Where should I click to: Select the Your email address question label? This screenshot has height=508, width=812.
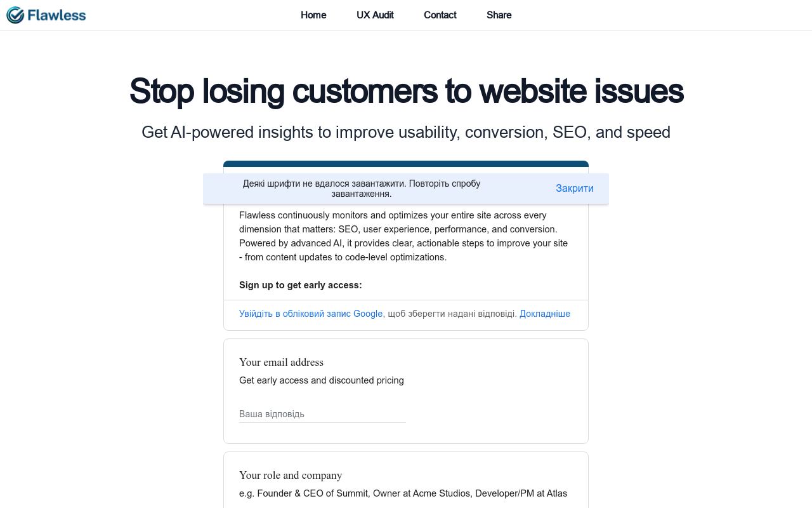click(281, 362)
